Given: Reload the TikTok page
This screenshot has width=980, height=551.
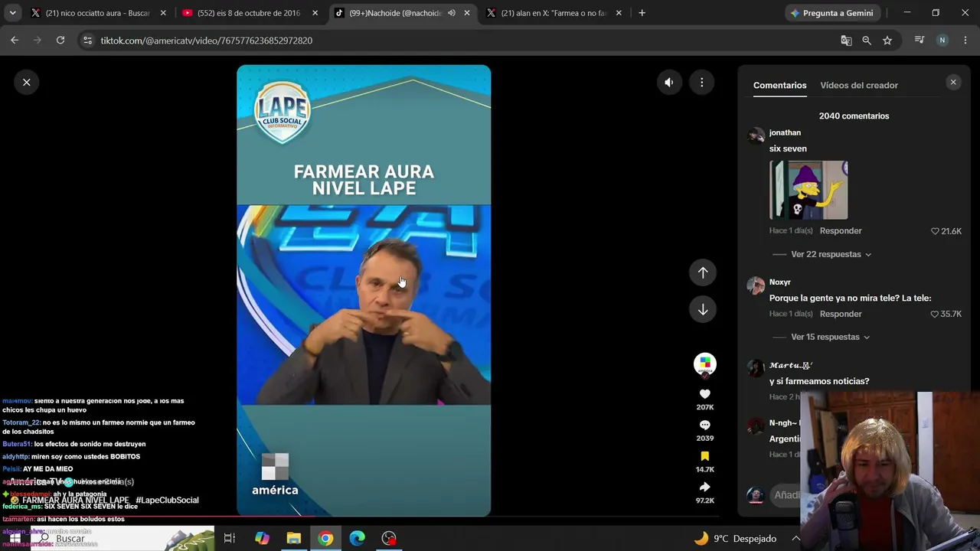Looking at the screenshot, I should pyautogui.click(x=60, y=41).
